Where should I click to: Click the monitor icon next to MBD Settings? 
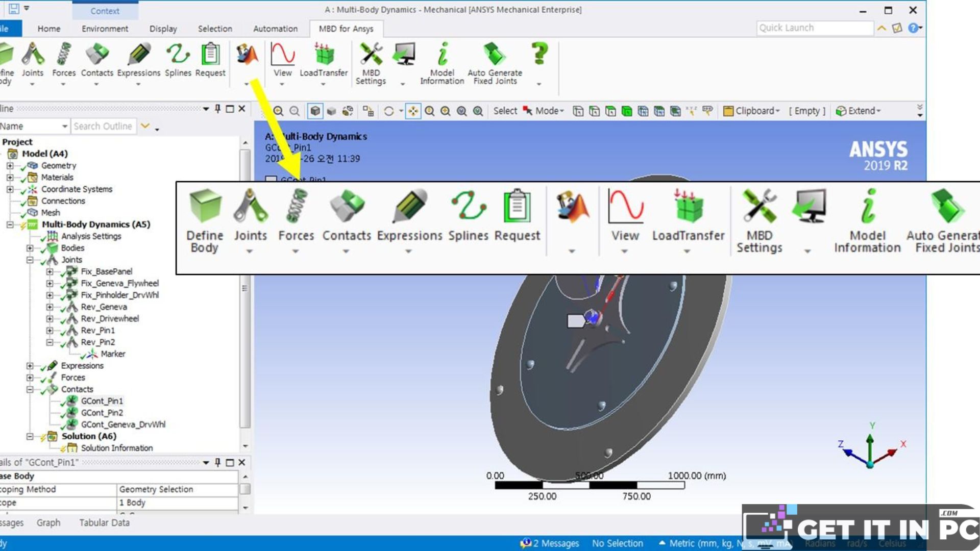[x=404, y=55]
